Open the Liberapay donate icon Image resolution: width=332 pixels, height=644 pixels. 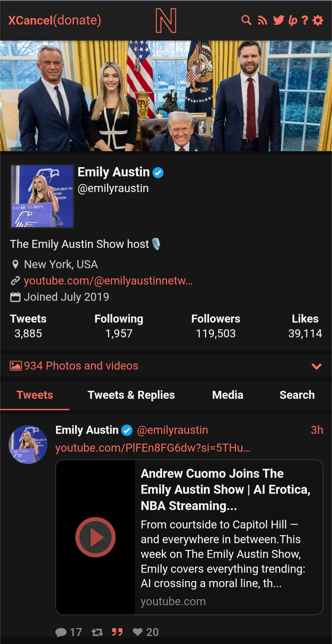pyautogui.click(x=293, y=20)
